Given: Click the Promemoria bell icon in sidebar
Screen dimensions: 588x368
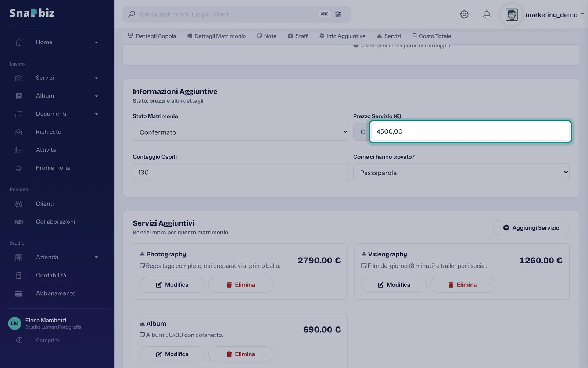Looking at the screenshot, I should tap(19, 168).
